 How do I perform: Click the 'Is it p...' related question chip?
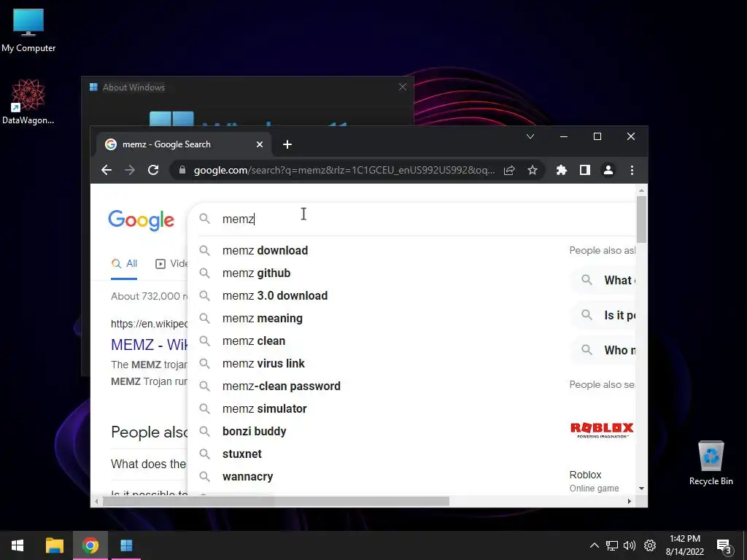[x=603, y=315]
